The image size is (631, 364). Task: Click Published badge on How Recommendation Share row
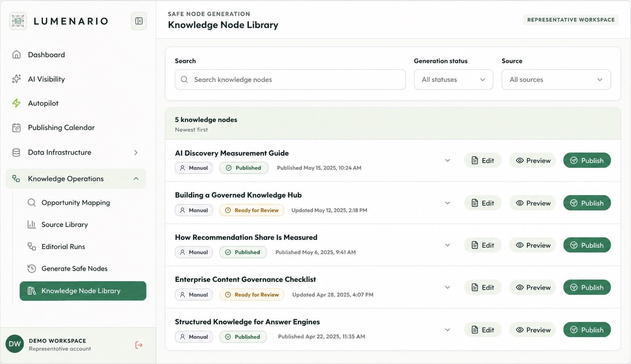point(243,252)
